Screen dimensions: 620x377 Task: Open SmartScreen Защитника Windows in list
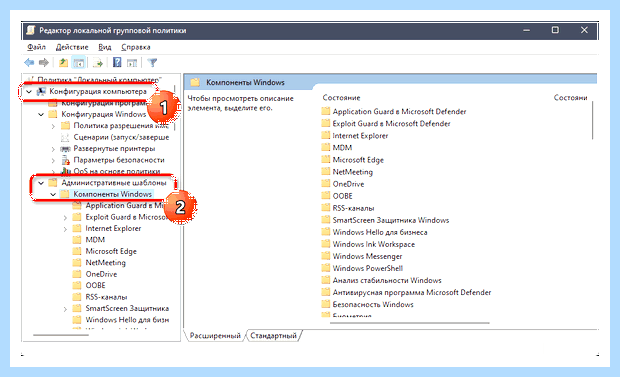point(391,220)
